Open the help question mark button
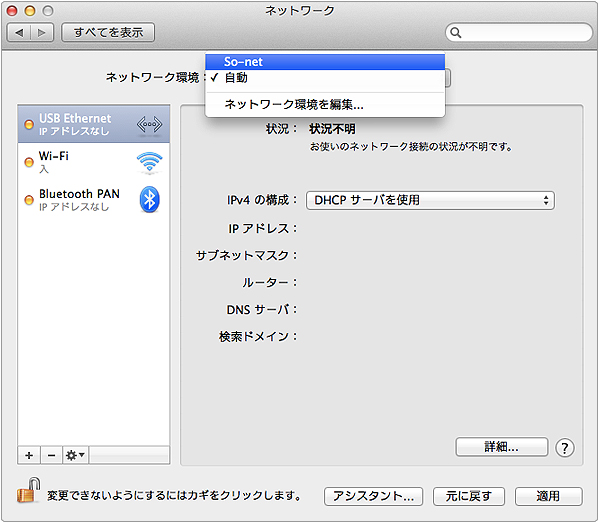This screenshot has width=610, height=525. tap(565, 447)
